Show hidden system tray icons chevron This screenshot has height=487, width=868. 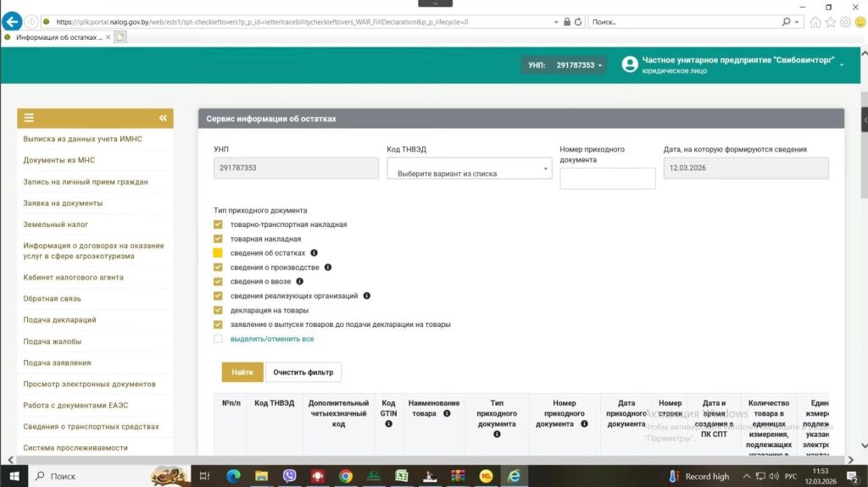click(746, 476)
